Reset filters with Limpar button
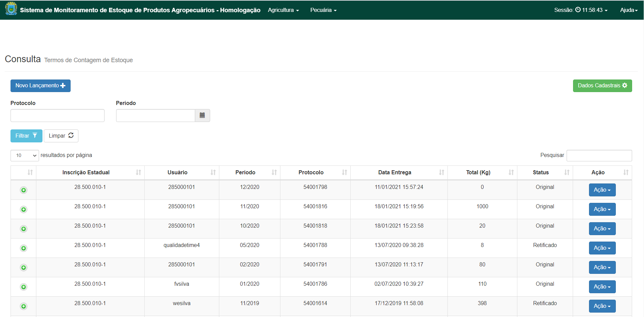Image resolution: width=644 pixels, height=317 pixels. pos(61,136)
